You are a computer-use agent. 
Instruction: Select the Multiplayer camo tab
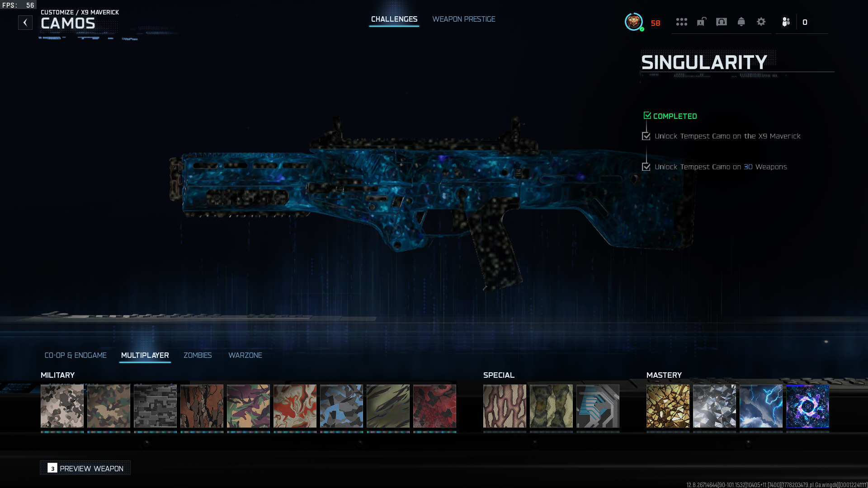145,356
